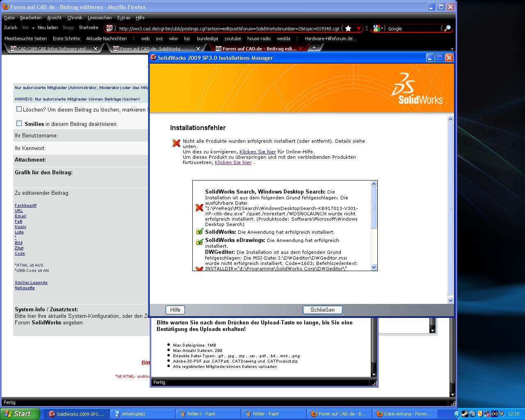Click the site favicon in the address bar
This screenshot has height=420, width=525.
coord(109,28)
